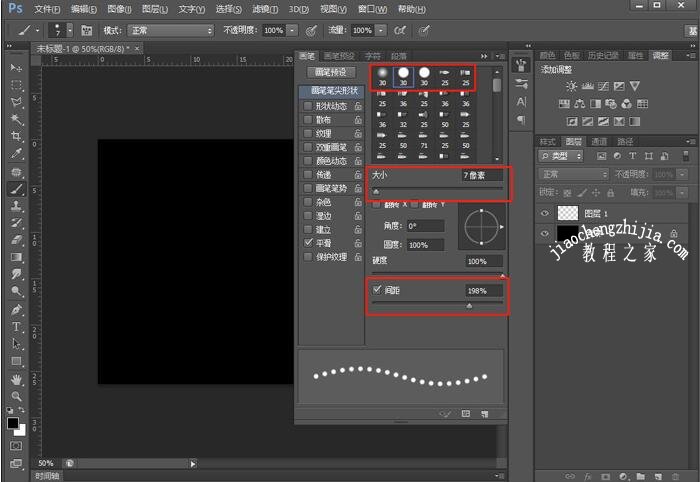Open the 模式 blend mode dropdown
The height and width of the screenshot is (482, 700).
171,31
